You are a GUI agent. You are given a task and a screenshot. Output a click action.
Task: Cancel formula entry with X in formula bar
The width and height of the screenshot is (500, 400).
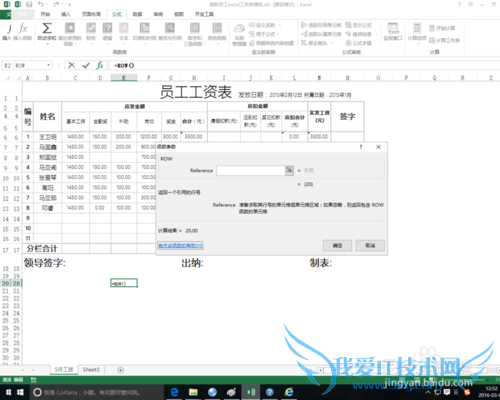point(71,65)
